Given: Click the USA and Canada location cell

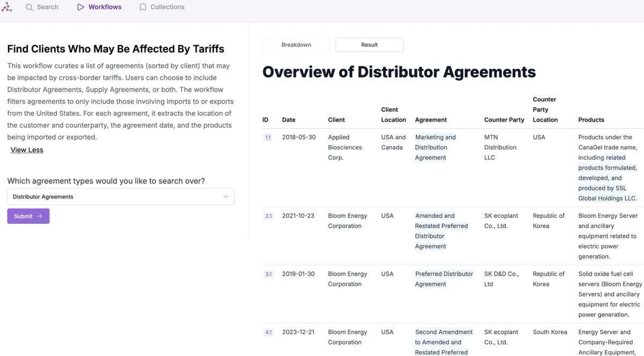Looking at the screenshot, I should pos(393,142).
